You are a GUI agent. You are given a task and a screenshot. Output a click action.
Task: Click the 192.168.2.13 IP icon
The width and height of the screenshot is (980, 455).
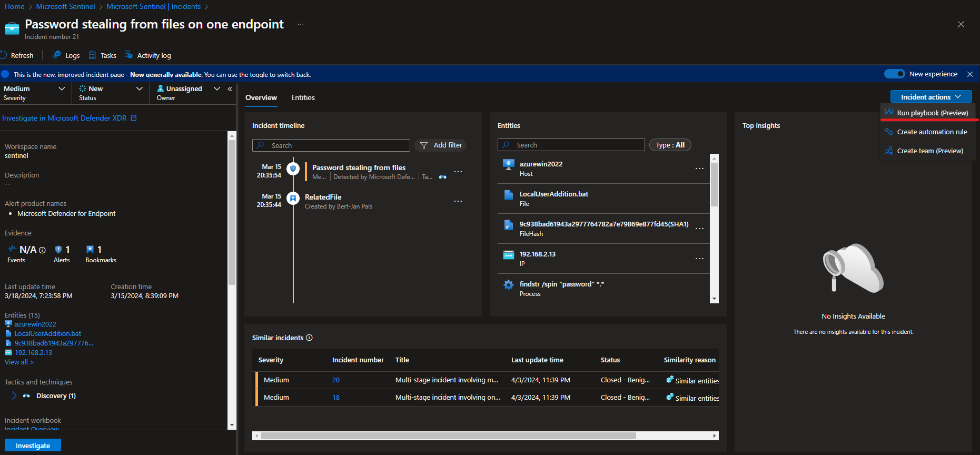point(508,255)
